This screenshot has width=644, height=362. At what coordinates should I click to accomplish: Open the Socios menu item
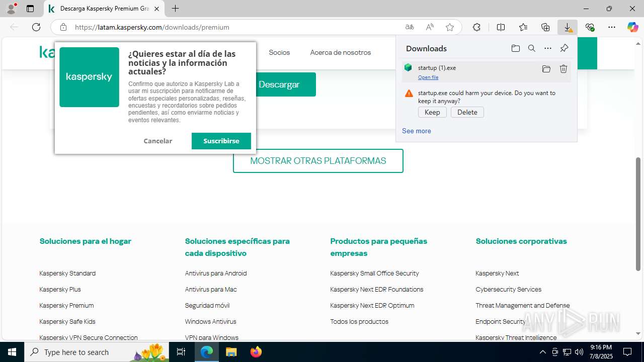[x=279, y=52]
